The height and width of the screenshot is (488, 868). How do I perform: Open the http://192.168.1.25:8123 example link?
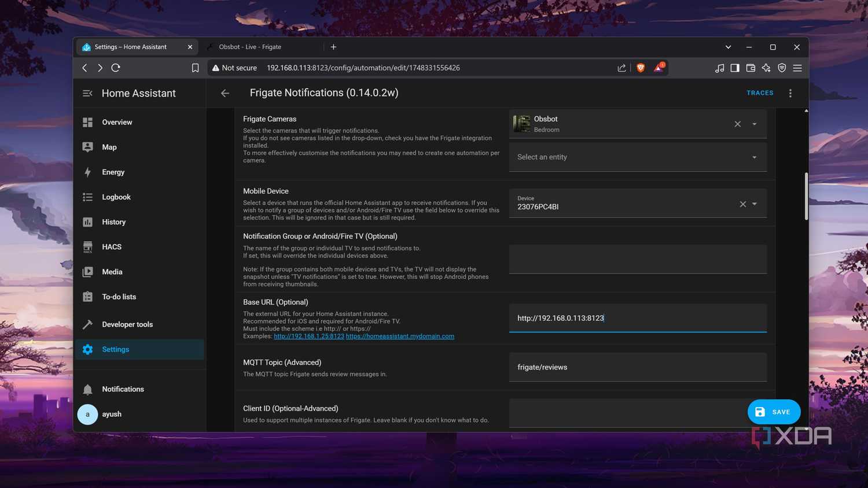tap(309, 336)
